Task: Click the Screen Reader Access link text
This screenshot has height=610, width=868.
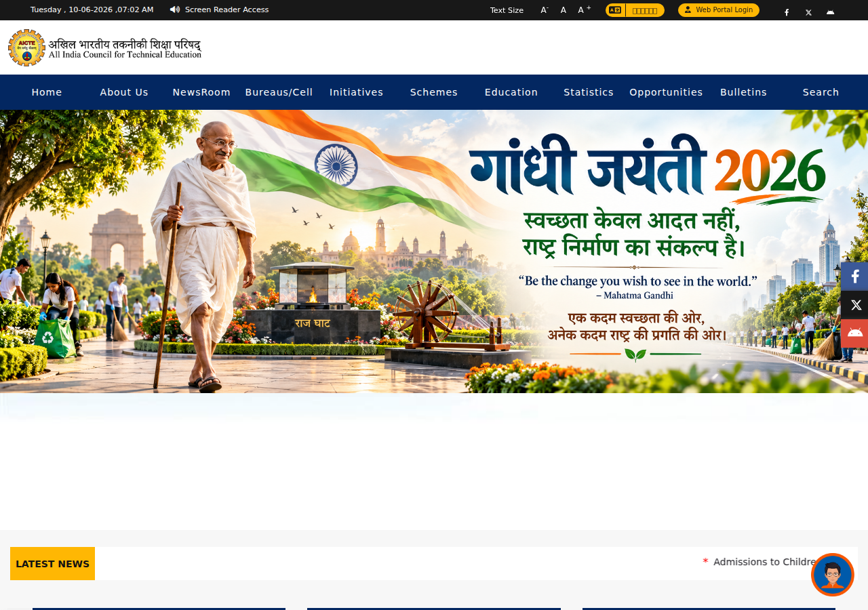Action: [x=226, y=9]
